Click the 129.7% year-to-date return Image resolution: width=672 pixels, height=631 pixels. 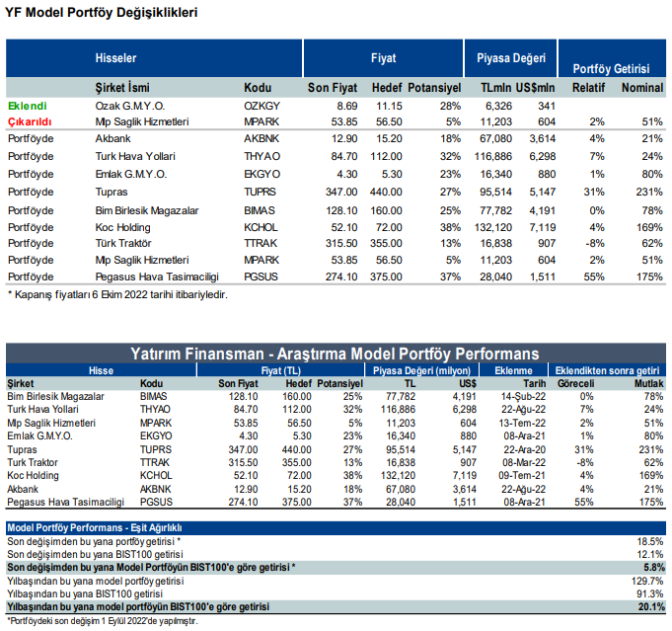pyautogui.click(x=647, y=581)
